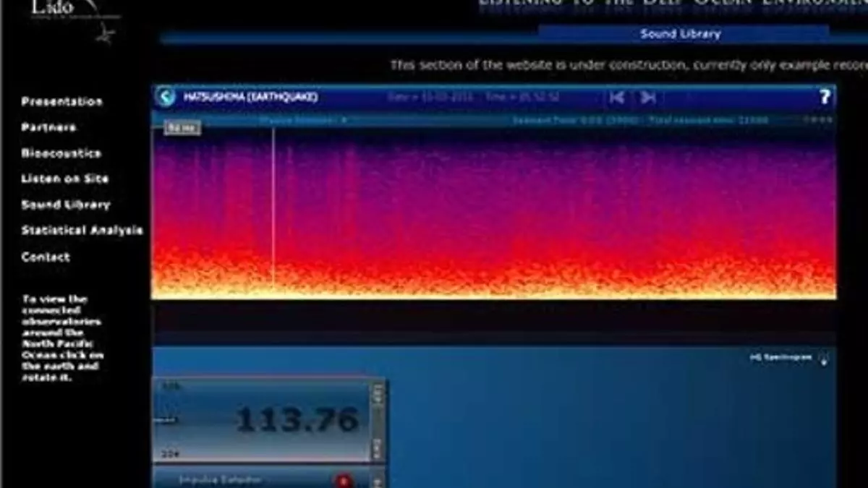
Task: Click the side tab of Impulse Detector panel
Action: (x=378, y=479)
